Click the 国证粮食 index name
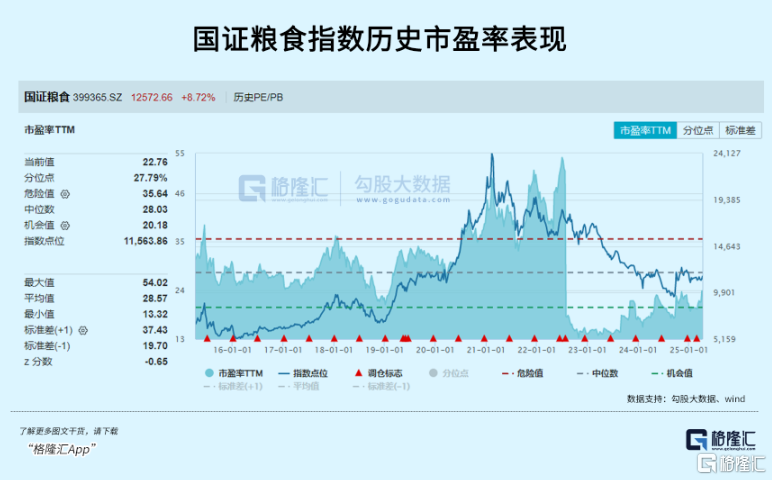The image size is (772, 480). 47,97
